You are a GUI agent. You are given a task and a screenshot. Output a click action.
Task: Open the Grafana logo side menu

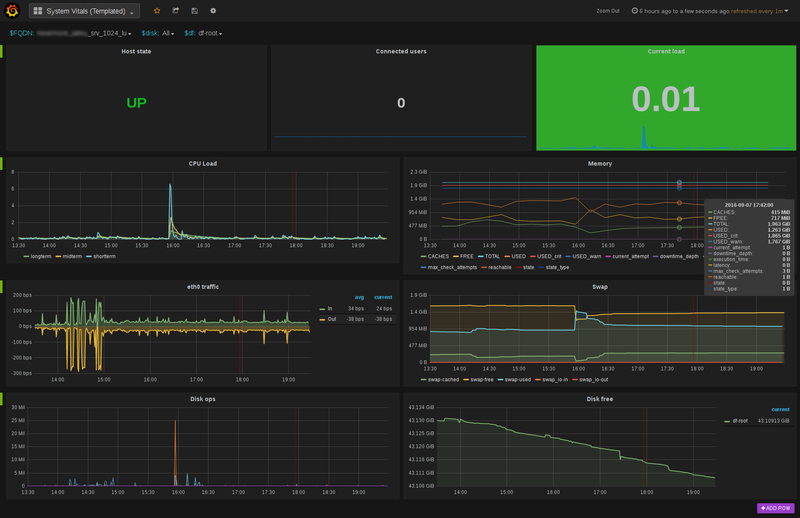pyautogui.click(x=12, y=10)
